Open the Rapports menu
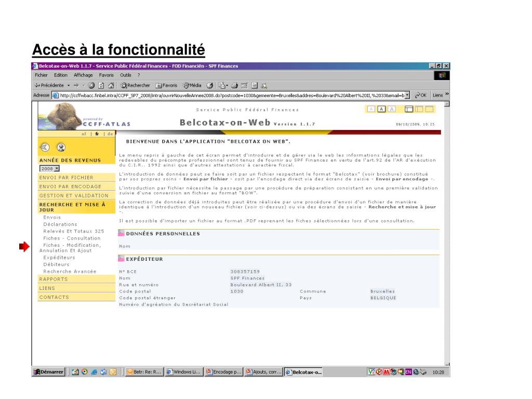 coord(77,279)
